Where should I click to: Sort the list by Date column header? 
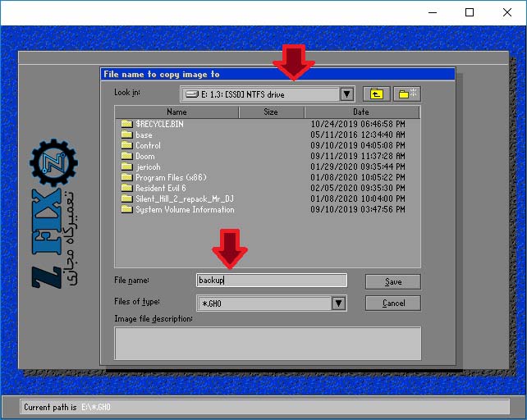[360, 112]
